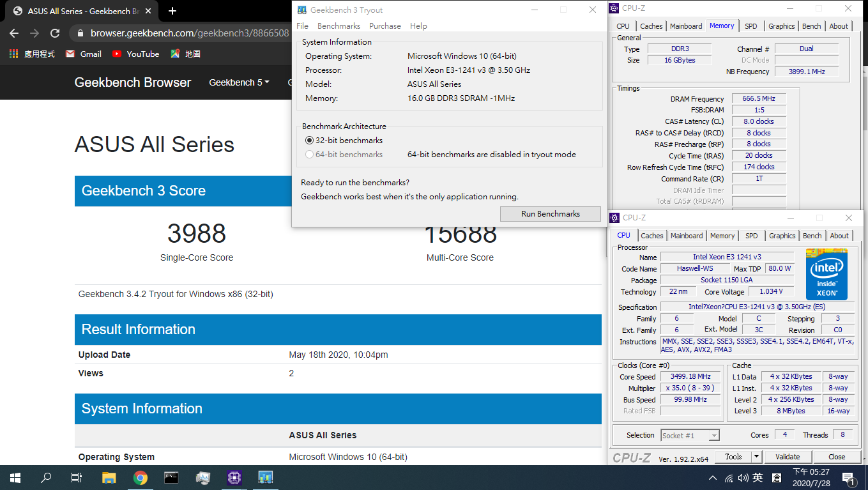Viewport: 868px width, 490px height.
Task: Open Bench tab in CPU-Z processor window
Action: pos(812,236)
